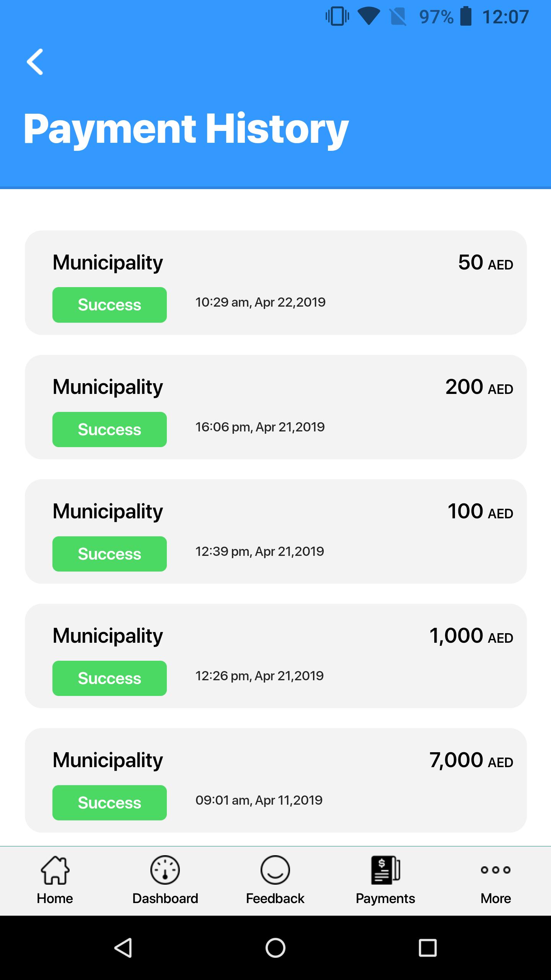Select the Payments receipt icon
The width and height of the screenshot is (551, 980).
(385, 870)
